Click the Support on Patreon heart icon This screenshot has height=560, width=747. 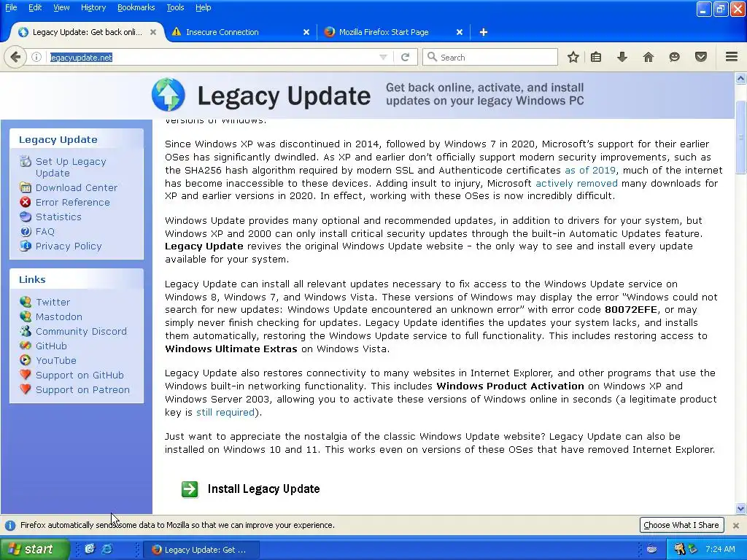coord(26,389)
